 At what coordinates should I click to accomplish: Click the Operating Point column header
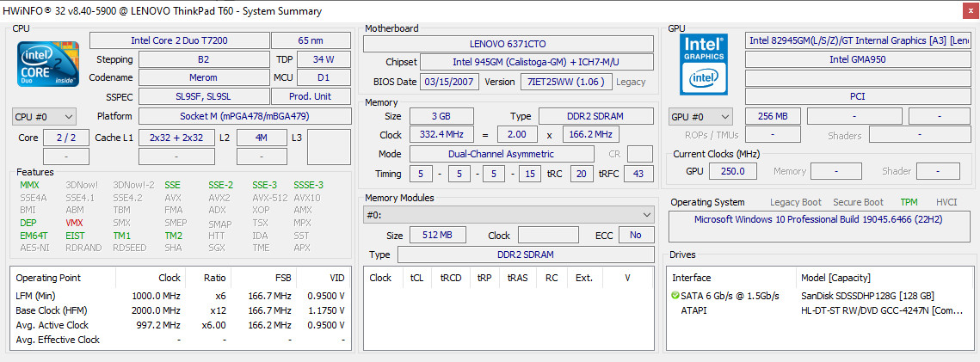(x=64, y=279)
